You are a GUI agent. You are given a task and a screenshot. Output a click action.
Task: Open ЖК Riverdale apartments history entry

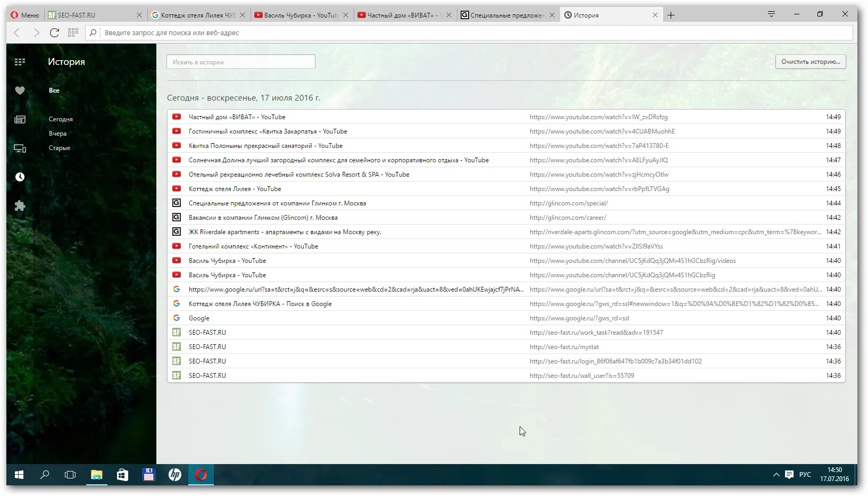[506, 232]
